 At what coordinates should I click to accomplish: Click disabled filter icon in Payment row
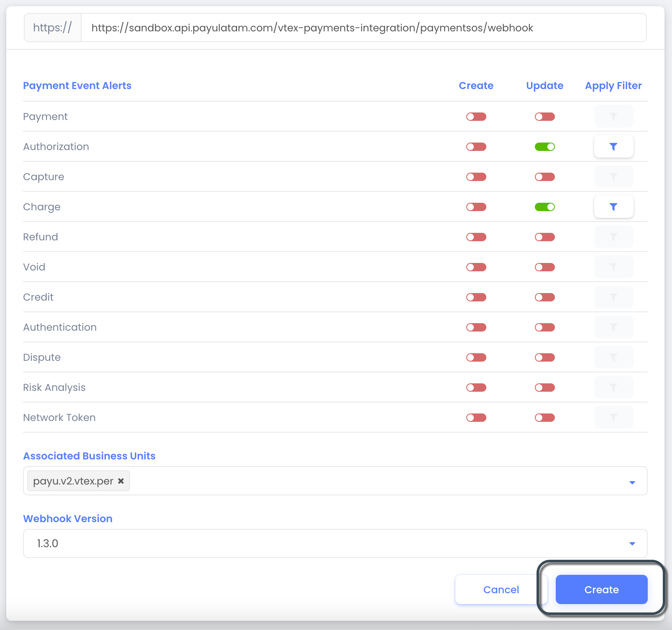tap(613, 117)
